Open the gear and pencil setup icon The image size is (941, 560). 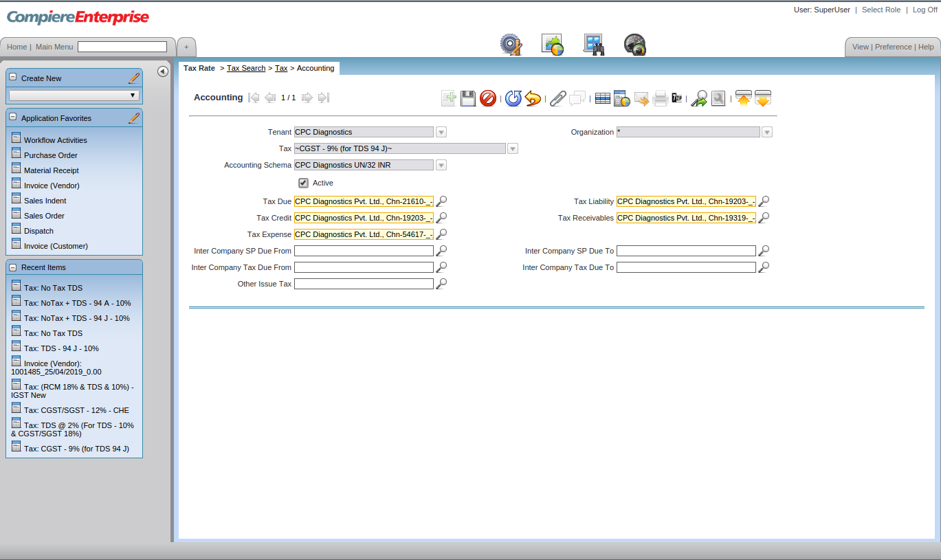[x=511, y=45]
